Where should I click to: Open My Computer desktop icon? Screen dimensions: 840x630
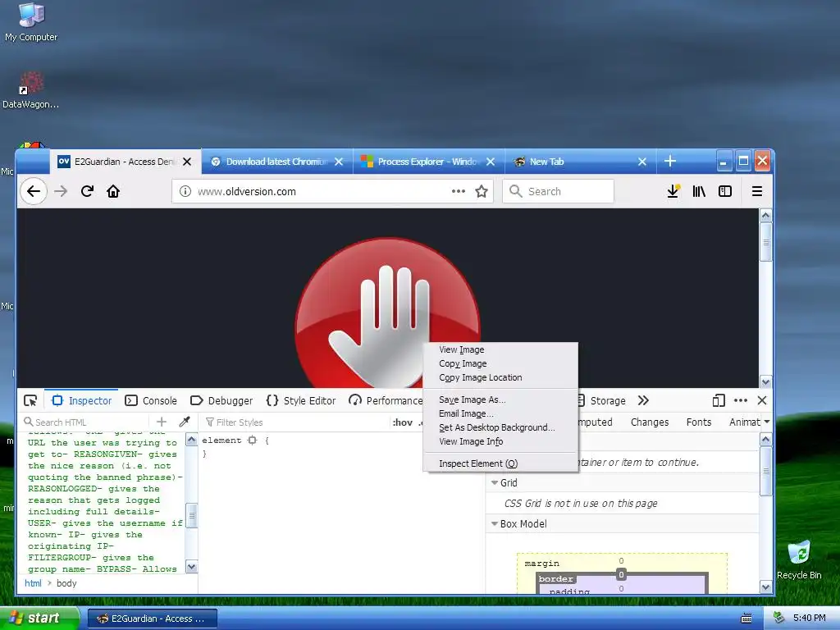coord(31,22)
